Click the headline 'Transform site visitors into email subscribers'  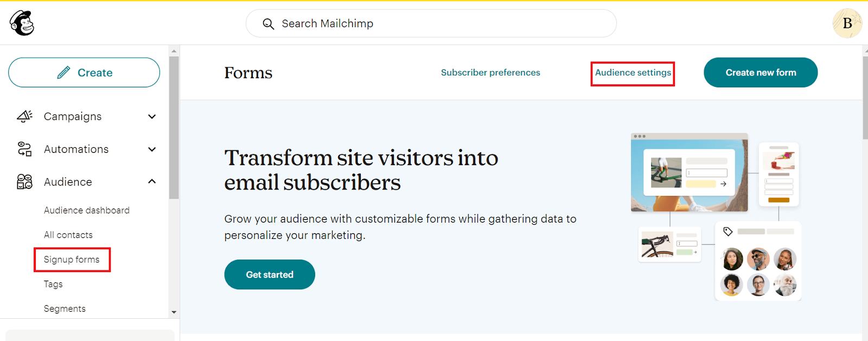(x=361, y=170)
